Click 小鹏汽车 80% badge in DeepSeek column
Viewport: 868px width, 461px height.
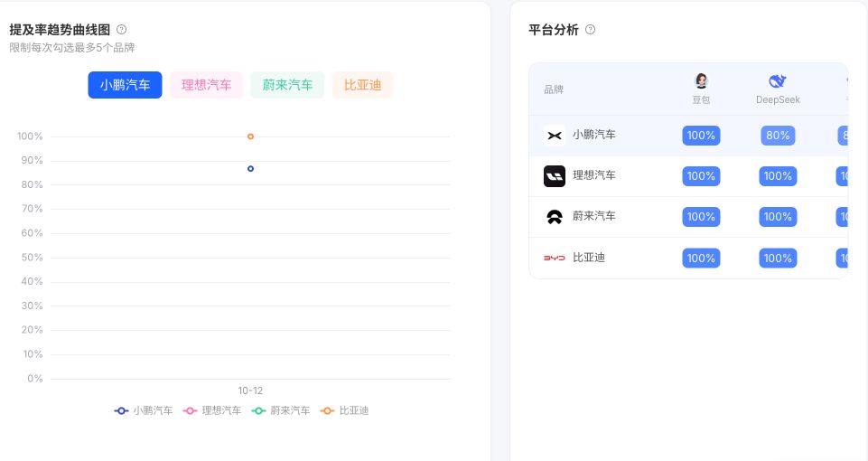778,136
